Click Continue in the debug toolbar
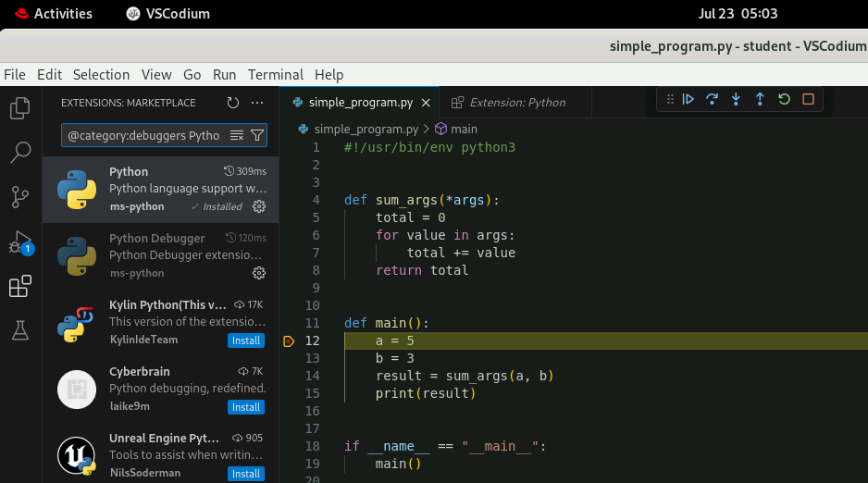This screenshot has height=483, width=868. point(688,99)
